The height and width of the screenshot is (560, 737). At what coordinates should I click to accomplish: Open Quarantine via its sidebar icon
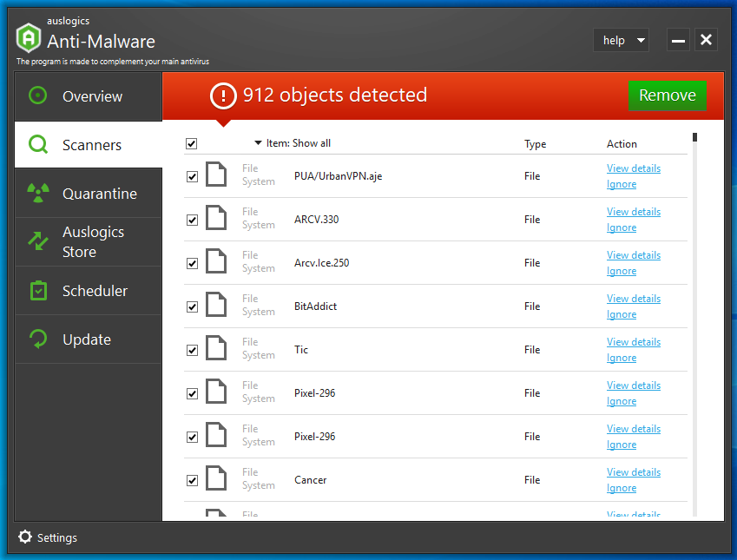pos(38,193)
